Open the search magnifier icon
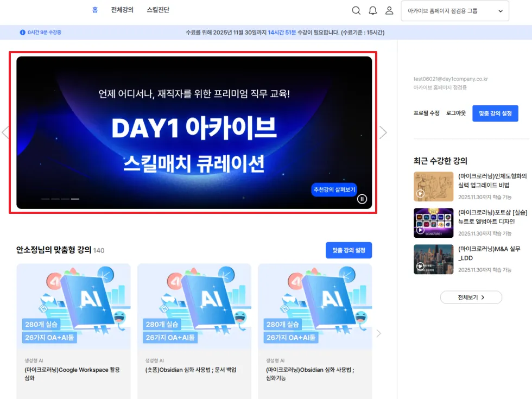The image size is (532, 399). tap(356, 10)
